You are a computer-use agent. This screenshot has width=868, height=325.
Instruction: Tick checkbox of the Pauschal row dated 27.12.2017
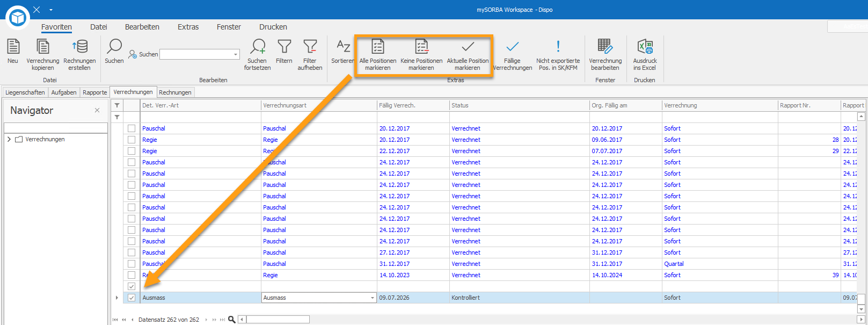[132, 252]
